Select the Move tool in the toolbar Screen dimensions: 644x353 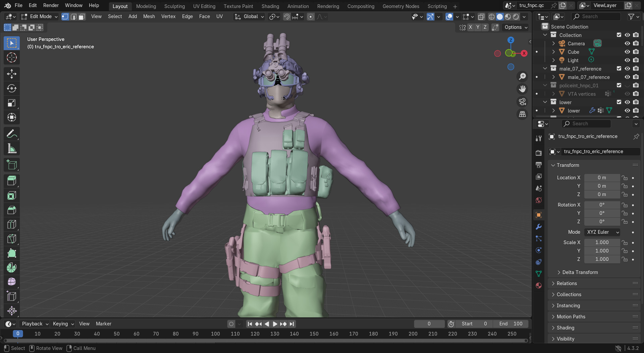[x=12, y=74]
